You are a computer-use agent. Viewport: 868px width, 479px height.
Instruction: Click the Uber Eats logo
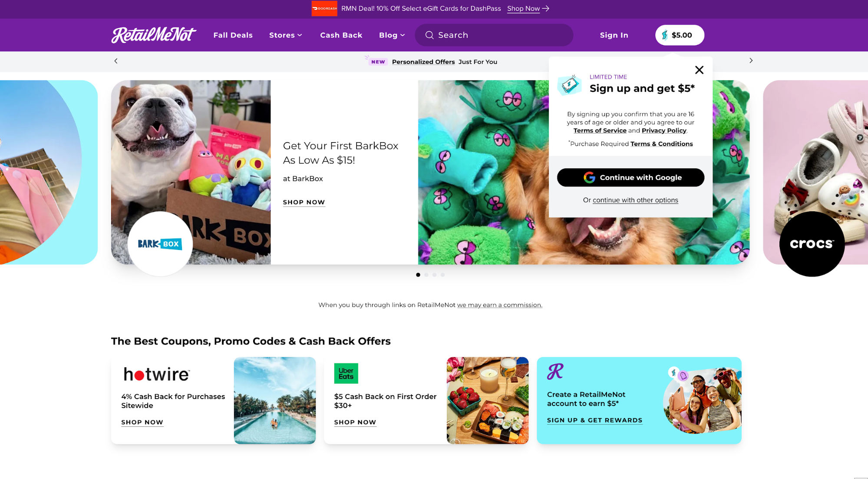pyautogui.click(x=346, y=373)
